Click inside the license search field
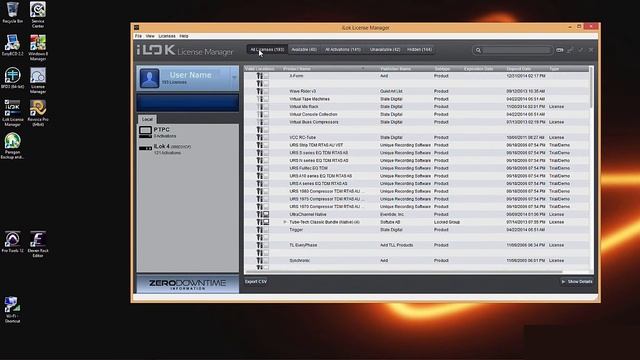Viewport: 640px width, 360px height. [x=516, y=50]
